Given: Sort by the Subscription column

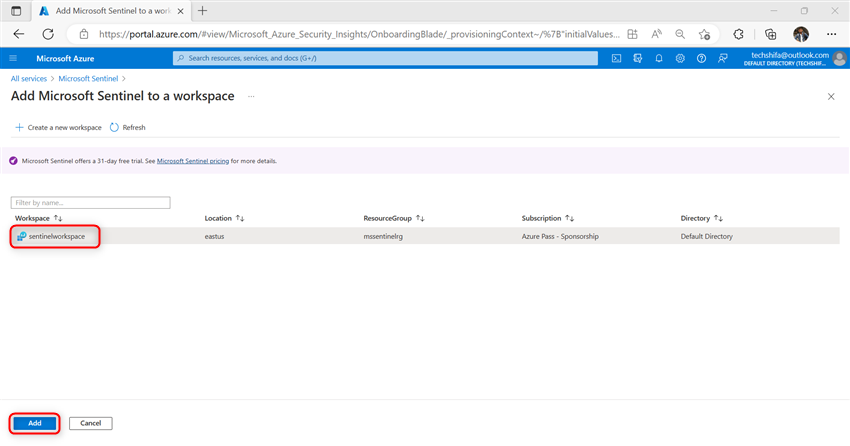Looking at the screenshot, I should (x=548, y=218).
